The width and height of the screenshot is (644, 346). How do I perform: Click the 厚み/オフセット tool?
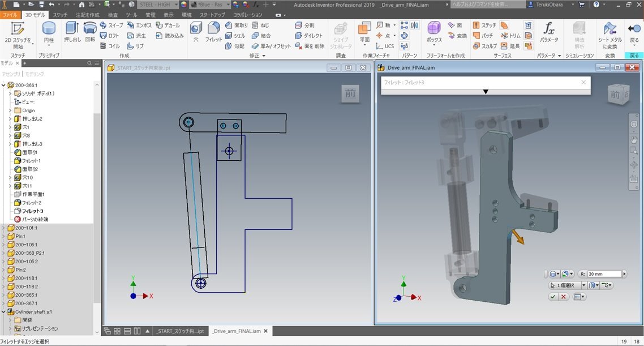(271, 46)
